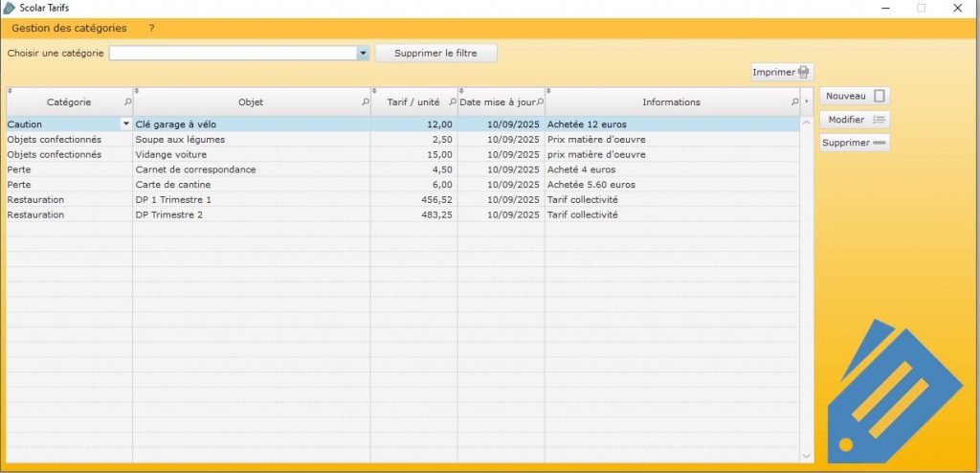The height and width of the screenshot is (473, 980).
Task: Click the search magnifier in Catégorie column header
Action: coord(128,102)
